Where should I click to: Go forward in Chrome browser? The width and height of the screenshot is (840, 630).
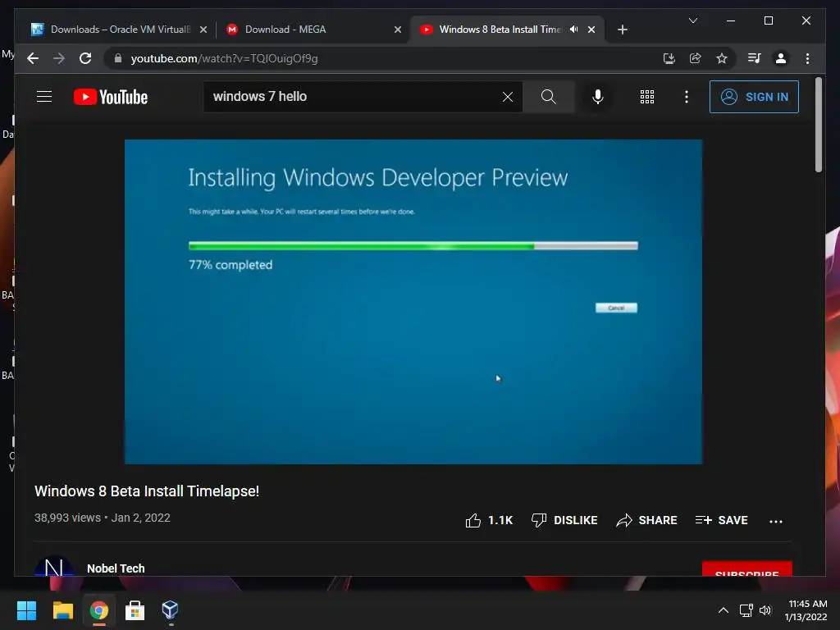coord(59,58)
